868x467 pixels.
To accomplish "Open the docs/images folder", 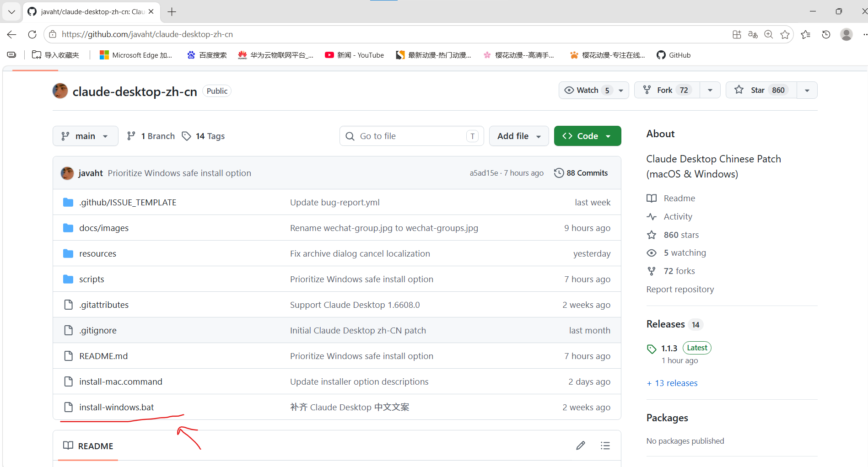I will coord(104,228).
